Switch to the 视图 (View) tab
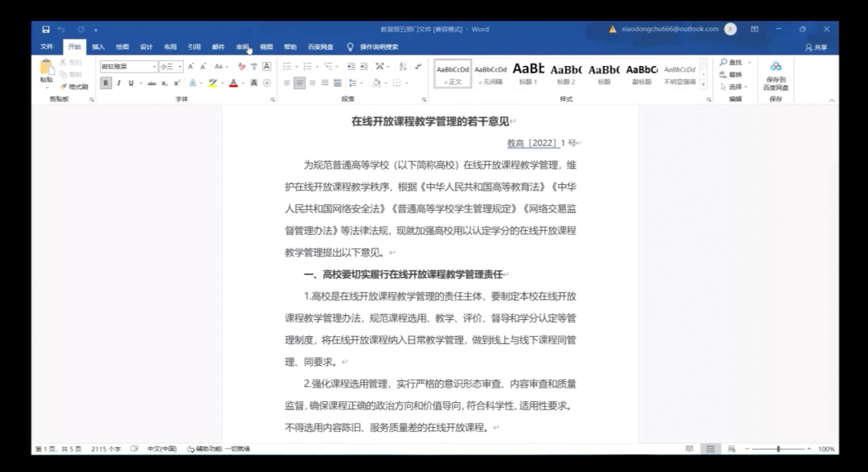 (x=266, y=47)
